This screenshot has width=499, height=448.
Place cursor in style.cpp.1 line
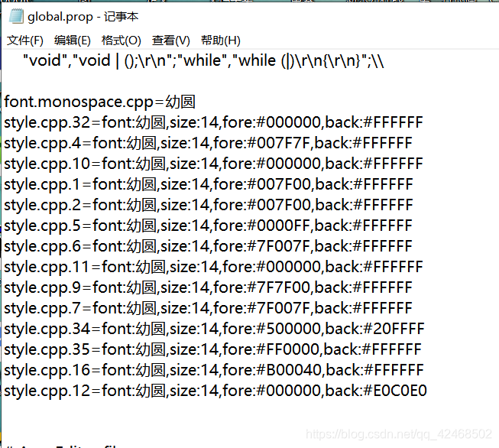pos(209,185)
